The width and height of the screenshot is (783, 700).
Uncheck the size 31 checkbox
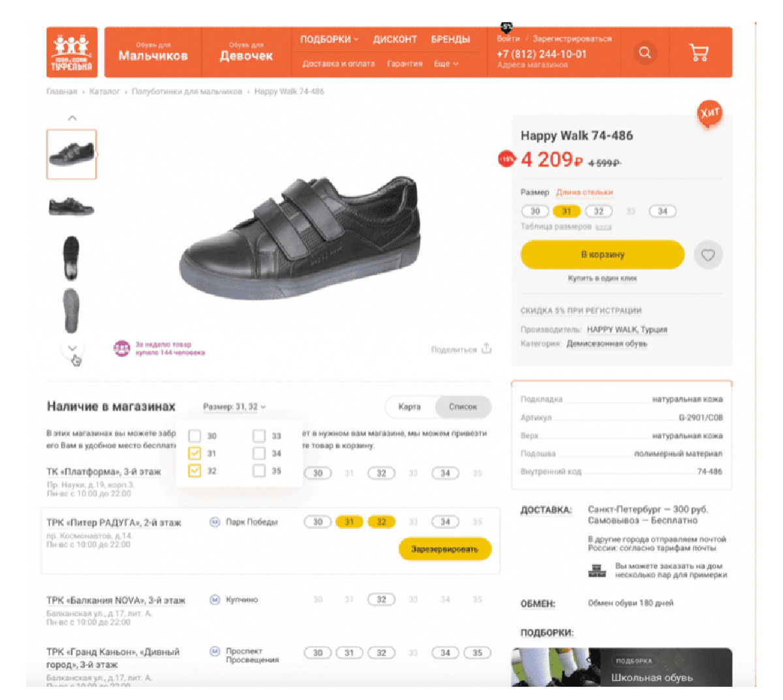(x=194, y=453)
